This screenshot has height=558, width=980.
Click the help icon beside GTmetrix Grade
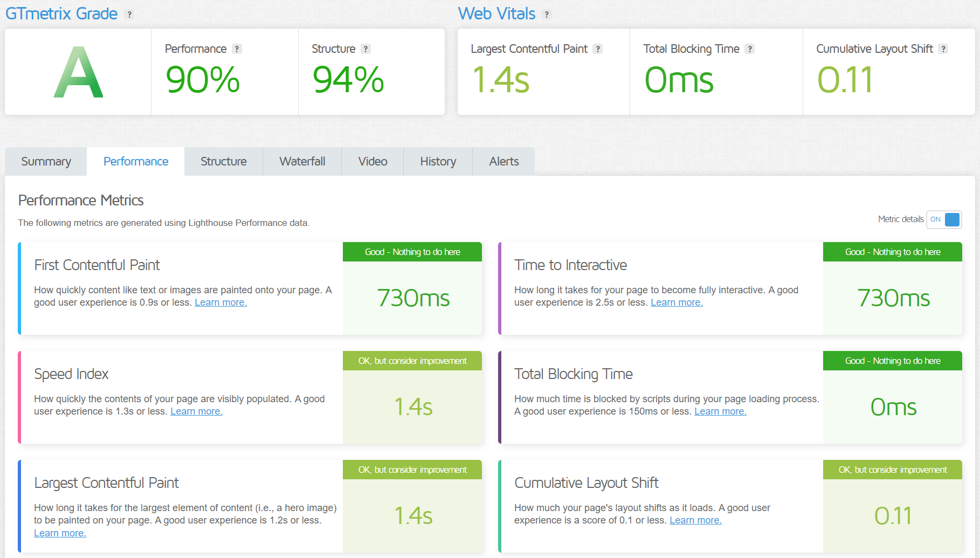(x=129, y=15)
